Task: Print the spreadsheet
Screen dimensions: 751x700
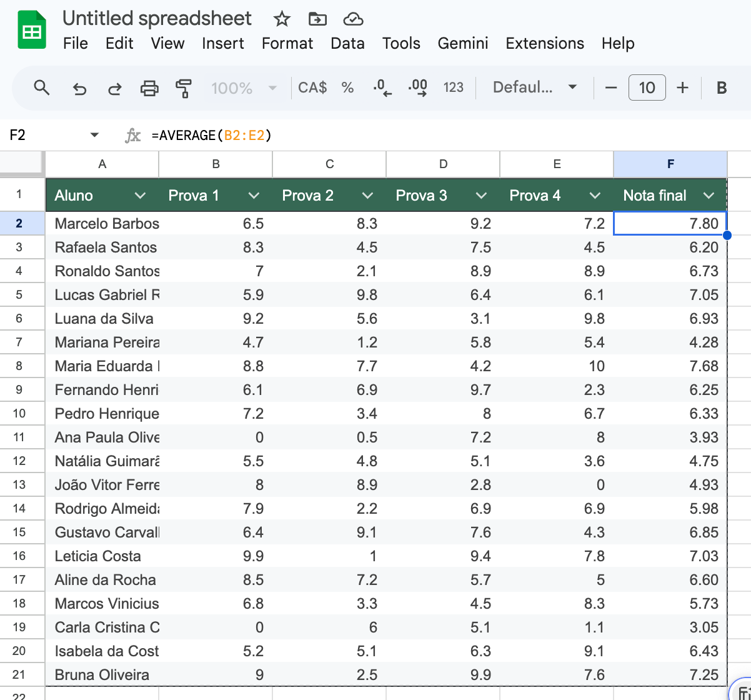Action: click(x=149, y=88)
